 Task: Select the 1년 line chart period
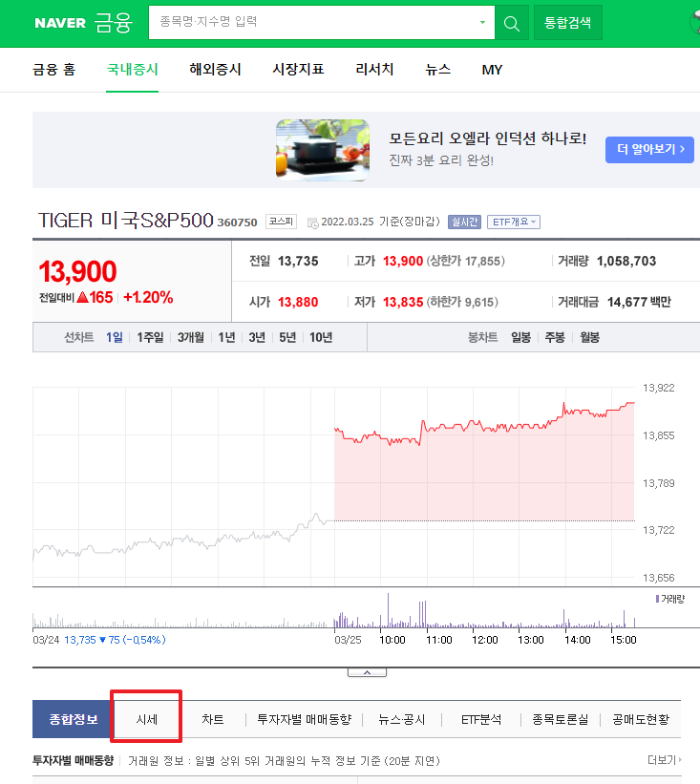pyautogui.click(x=226, y=337)
